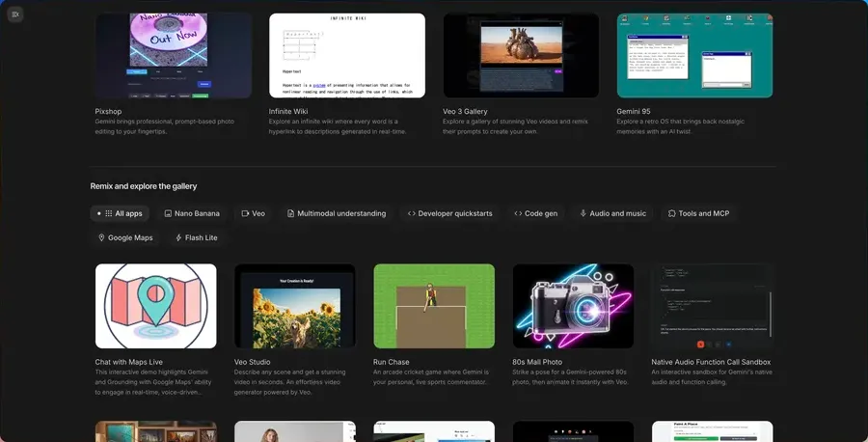Open the Run Chase cricket game thumbnail
This screenshot has width=868, height=442.
tap(434, 306)
